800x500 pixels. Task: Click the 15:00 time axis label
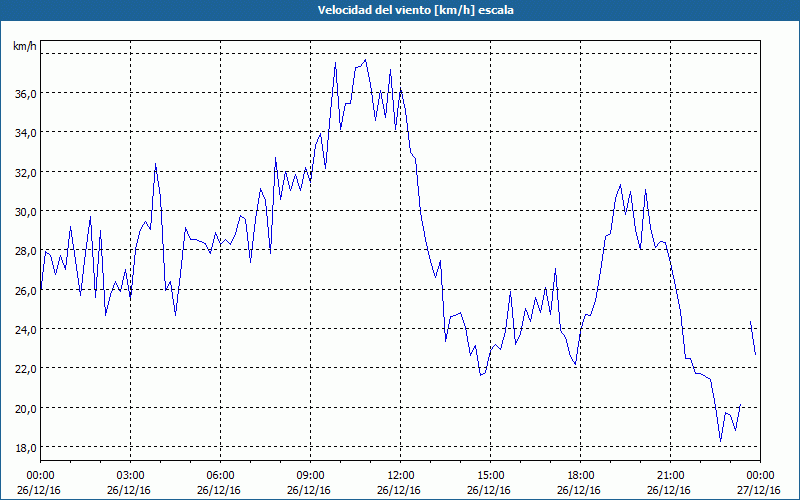click(490, 476)
